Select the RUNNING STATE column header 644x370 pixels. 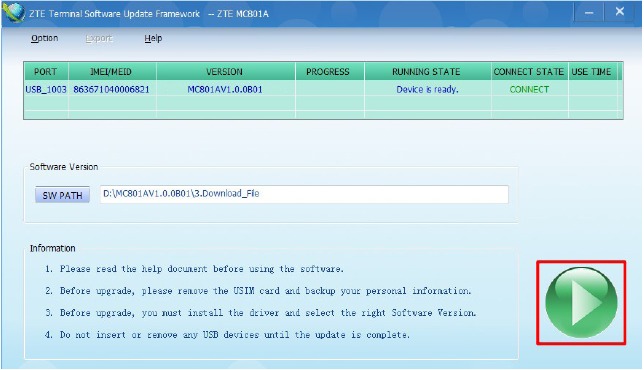click(427, 71)
